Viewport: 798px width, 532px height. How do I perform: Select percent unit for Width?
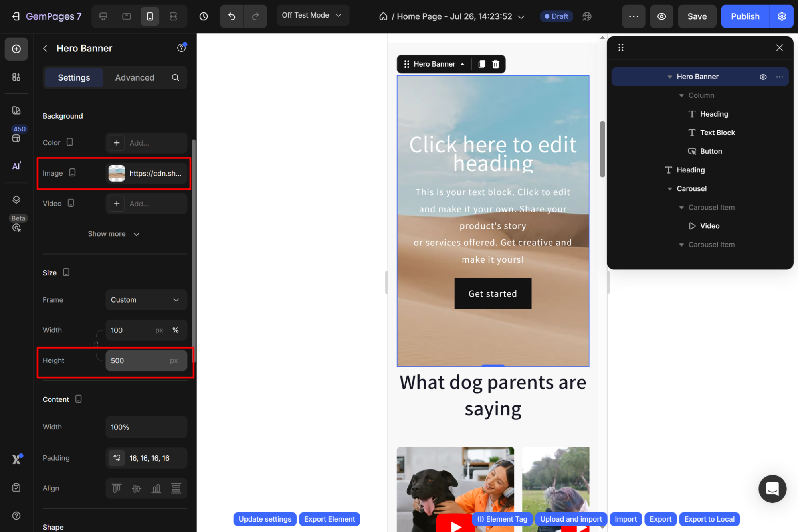175,330
